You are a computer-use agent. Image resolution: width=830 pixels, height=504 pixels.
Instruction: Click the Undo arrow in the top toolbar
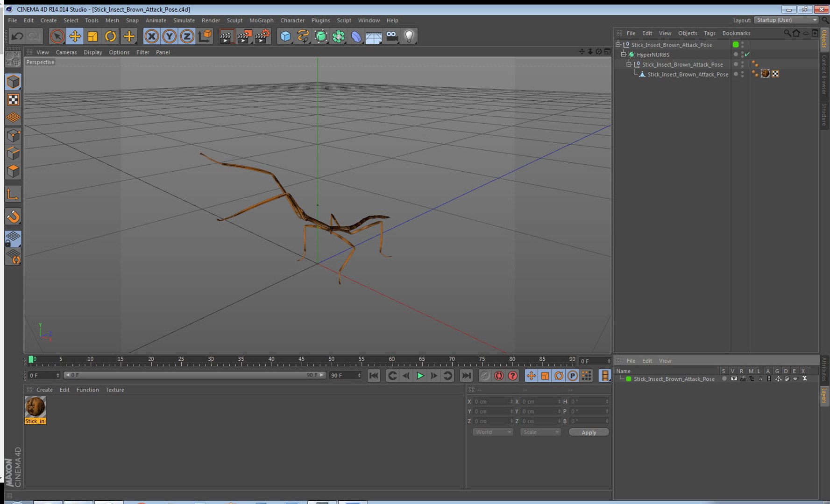pos(17,36)
